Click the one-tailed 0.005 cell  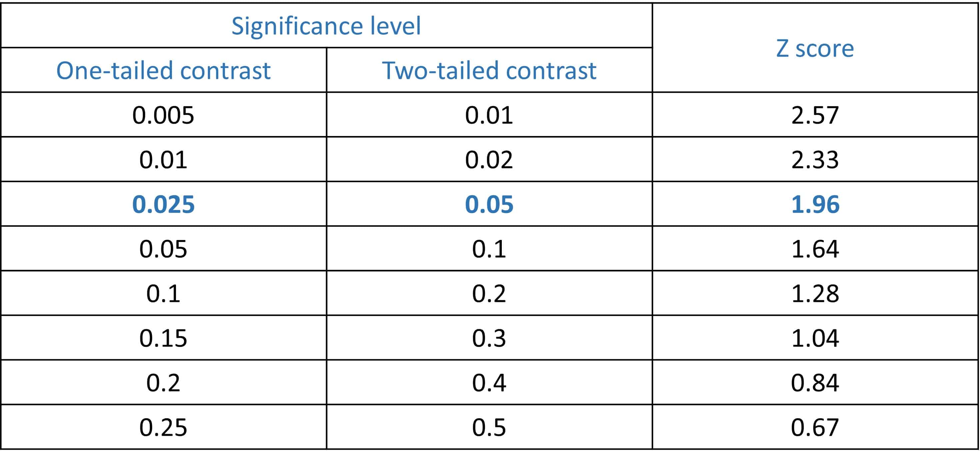[163, 115]
